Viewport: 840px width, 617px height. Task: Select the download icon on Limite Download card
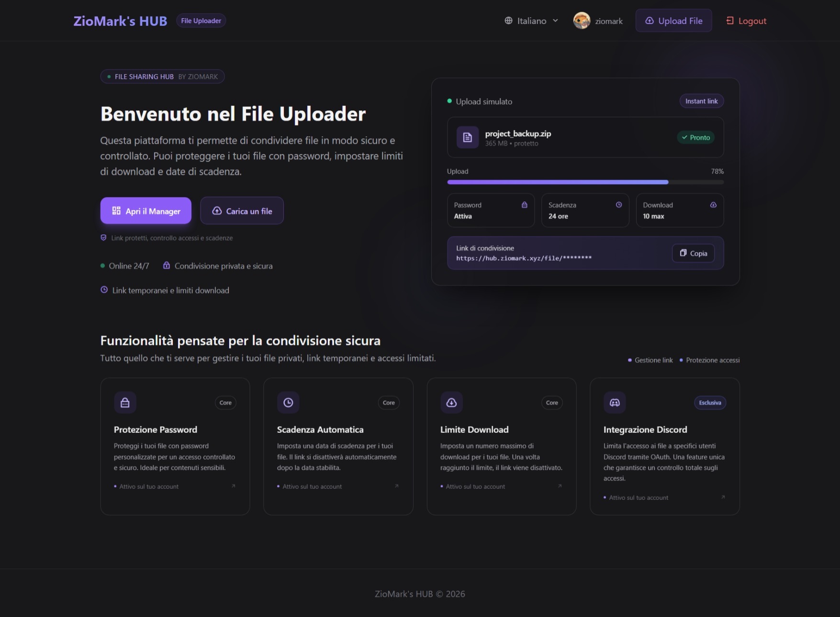point(451,402)
